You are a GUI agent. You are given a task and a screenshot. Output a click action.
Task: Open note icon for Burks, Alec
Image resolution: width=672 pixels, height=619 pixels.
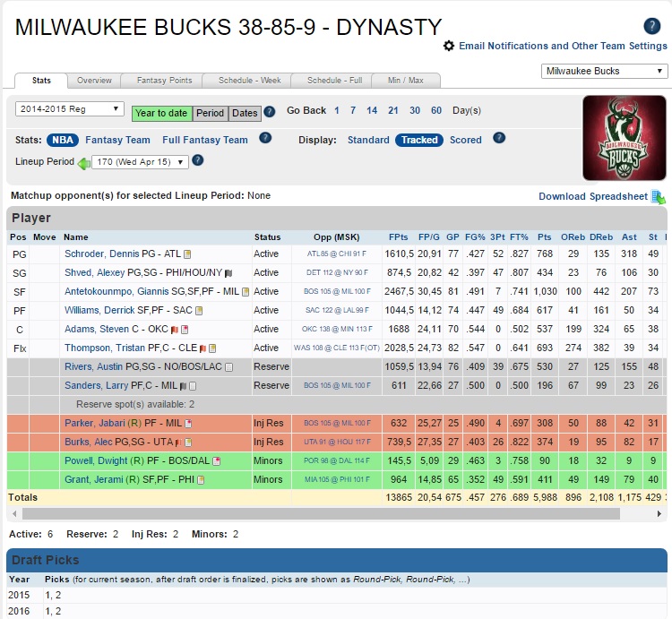(188, 443)
